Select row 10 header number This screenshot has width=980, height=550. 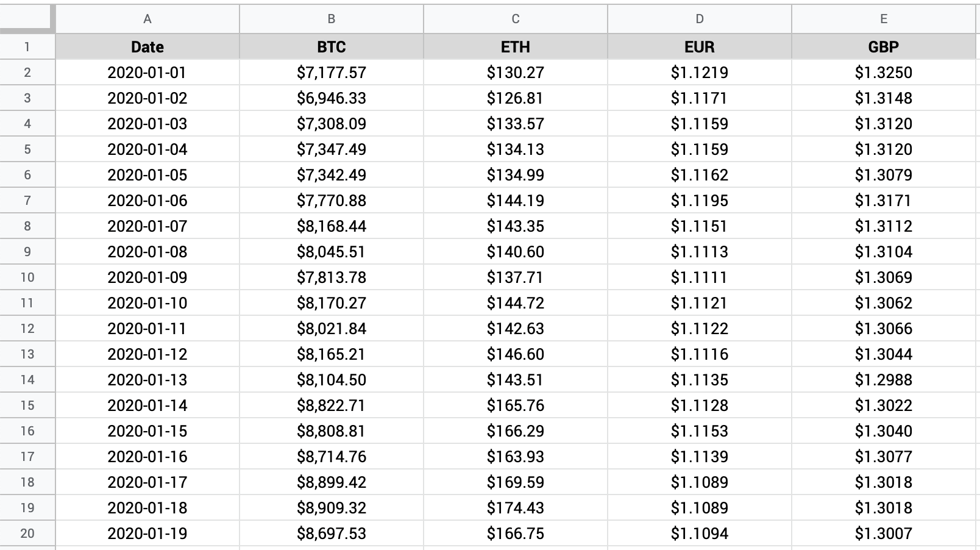[x=27, y=277]
